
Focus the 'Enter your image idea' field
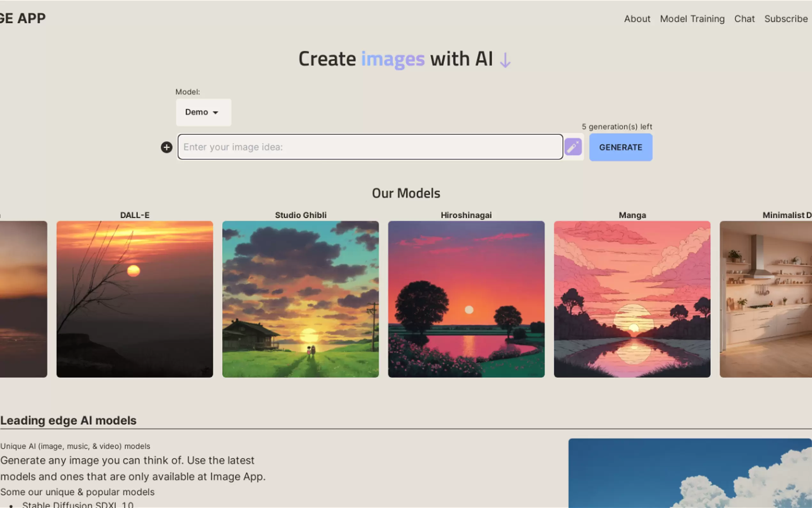click(x=370, y=147)
